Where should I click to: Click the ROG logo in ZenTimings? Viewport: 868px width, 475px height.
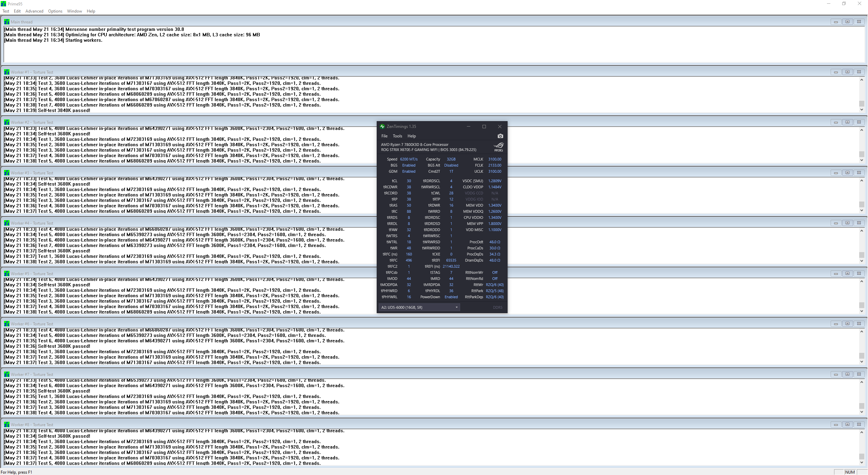498,147
